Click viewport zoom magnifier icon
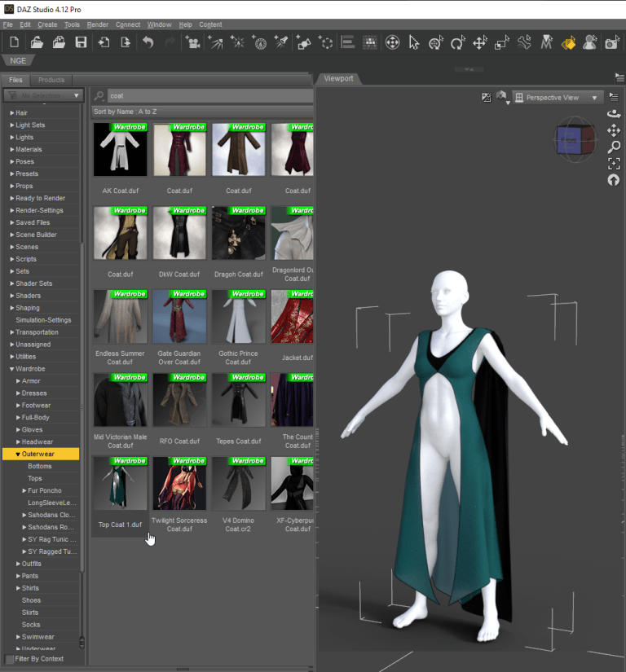 click(x=614, y=147)
